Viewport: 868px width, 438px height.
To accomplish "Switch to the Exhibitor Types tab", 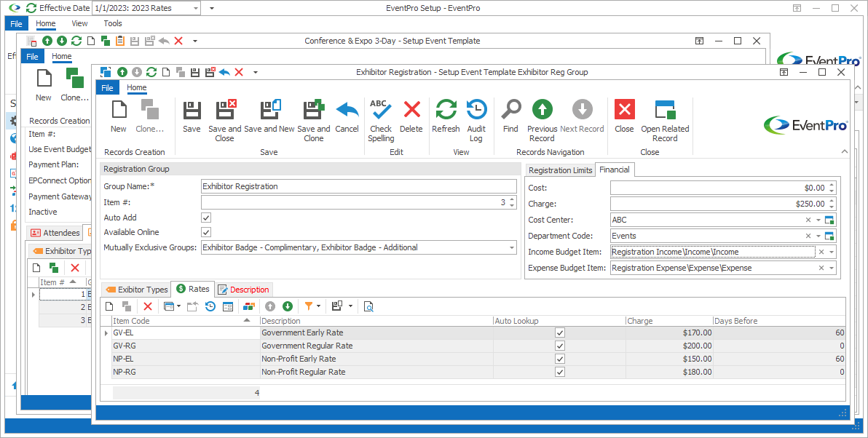I will click(x=136, y=290).
